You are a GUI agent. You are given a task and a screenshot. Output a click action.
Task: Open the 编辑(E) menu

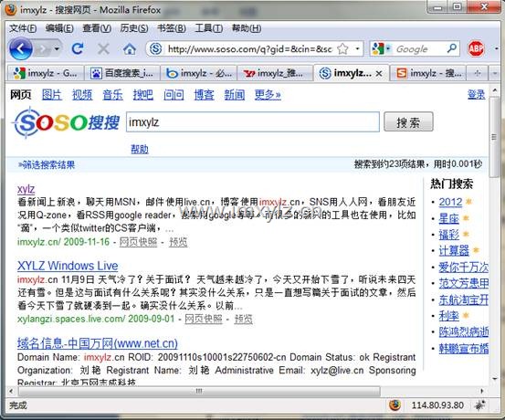coord(59,28)
